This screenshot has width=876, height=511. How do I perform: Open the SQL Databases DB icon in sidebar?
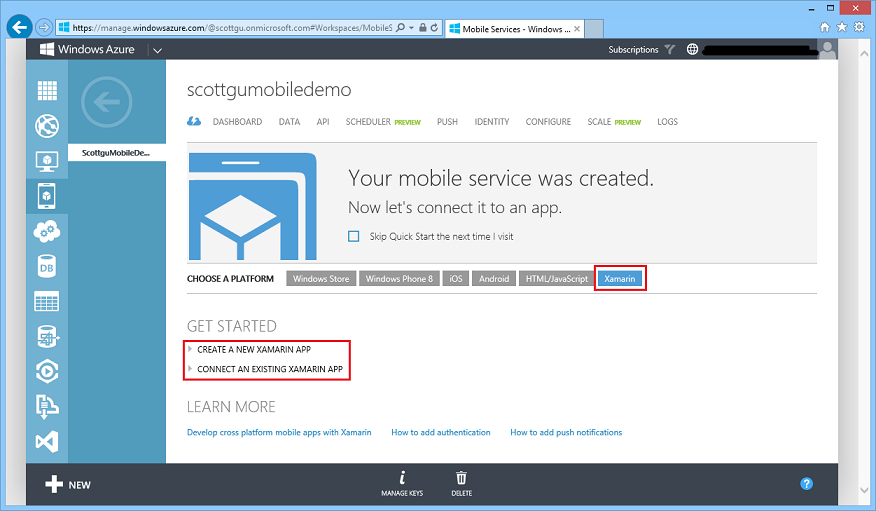click(x=47, y=267)
